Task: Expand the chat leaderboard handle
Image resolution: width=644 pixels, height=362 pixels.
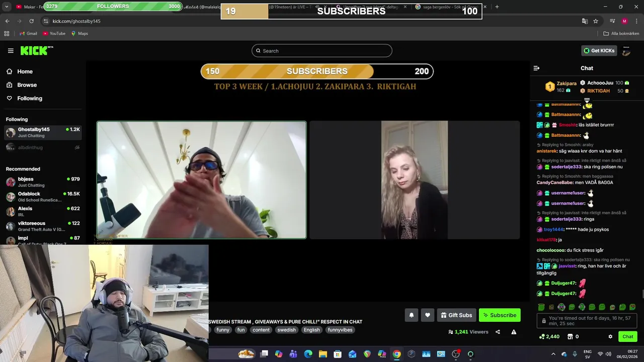Action: tap(587, 101)
